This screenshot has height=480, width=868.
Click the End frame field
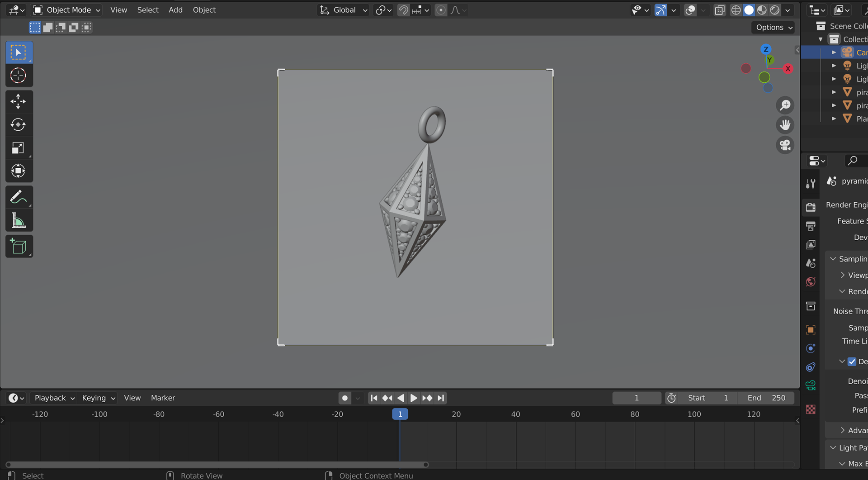tap(766, 398)
